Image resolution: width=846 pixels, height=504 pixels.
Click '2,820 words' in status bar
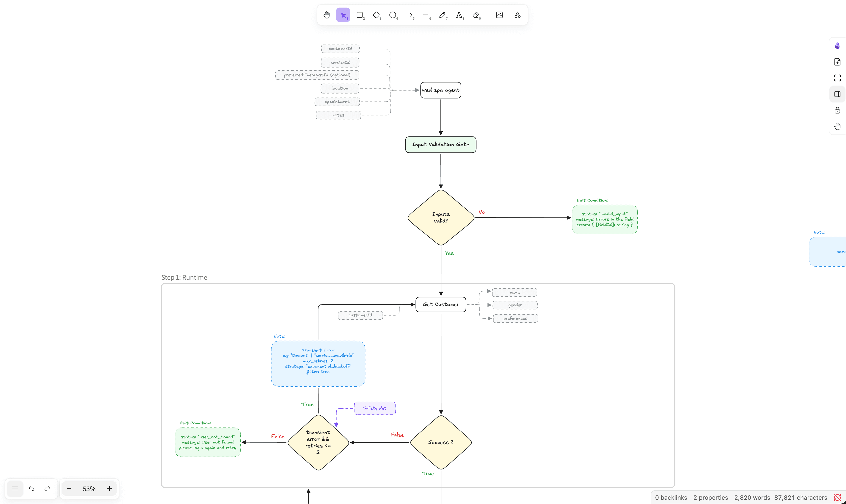pyautogui.click(x=752, y=497)
